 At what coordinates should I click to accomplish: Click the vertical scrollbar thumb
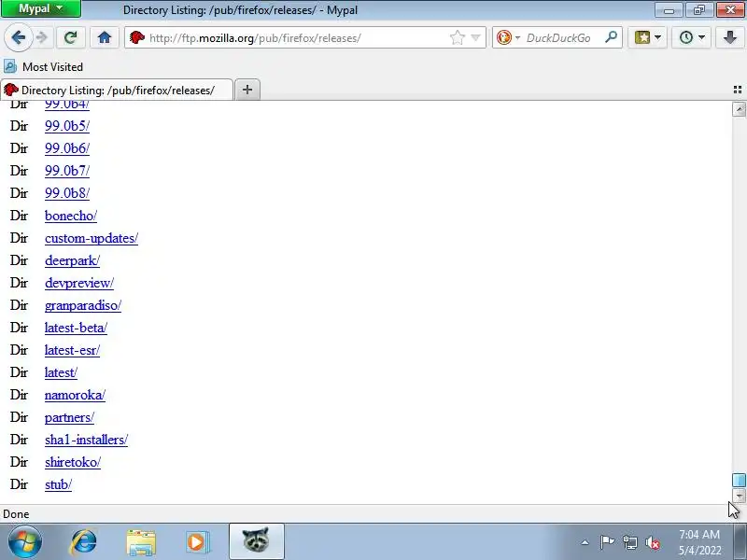(739, 480)
